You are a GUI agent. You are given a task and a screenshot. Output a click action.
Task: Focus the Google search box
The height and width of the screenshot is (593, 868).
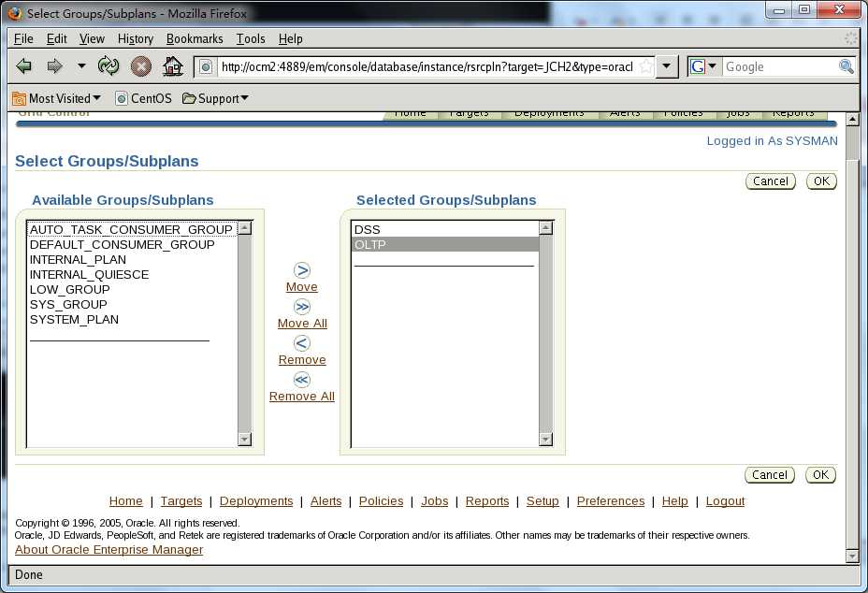pyautogui.click(x=779, y=66)
